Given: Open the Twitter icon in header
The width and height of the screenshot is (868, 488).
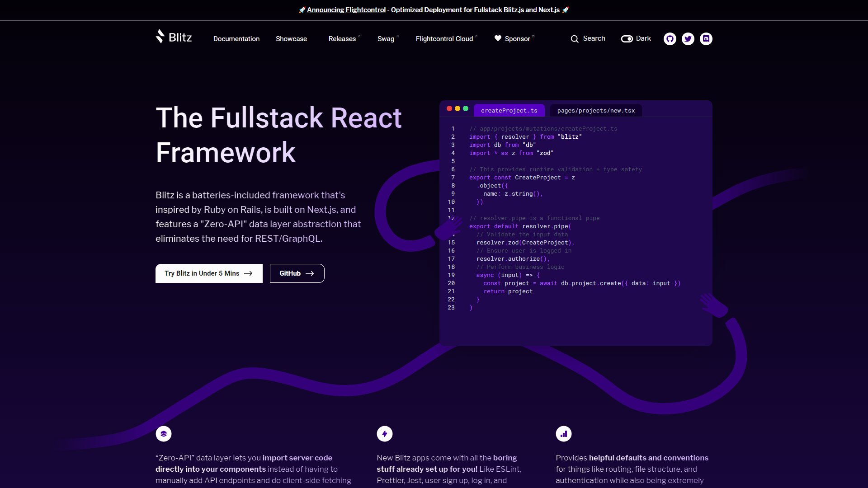Looking at the screenshot, I should click(688, 39).
